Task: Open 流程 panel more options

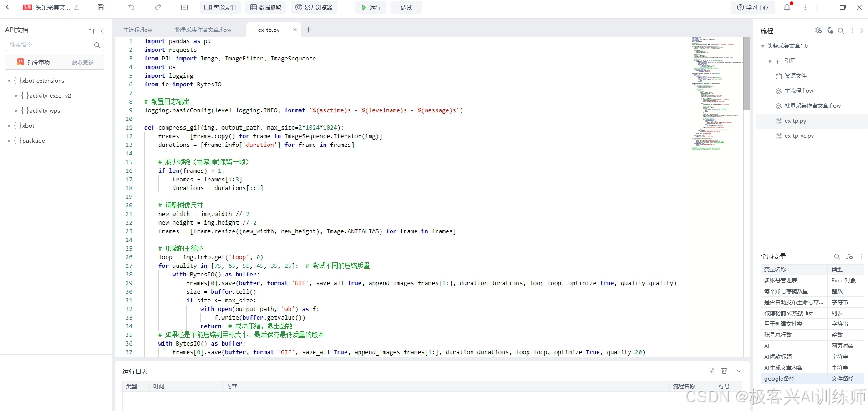Action: pyautogui.click(x=852, y=30)
